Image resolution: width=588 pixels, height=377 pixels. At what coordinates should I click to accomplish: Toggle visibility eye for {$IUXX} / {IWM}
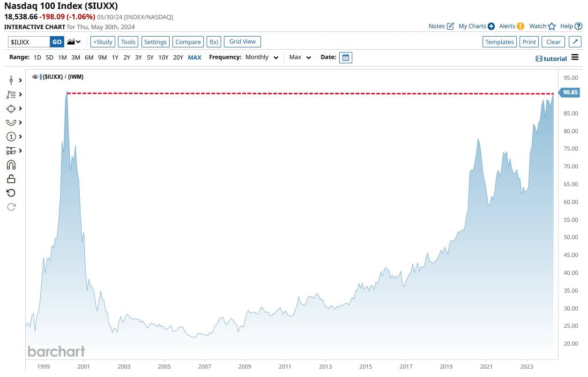35,76
